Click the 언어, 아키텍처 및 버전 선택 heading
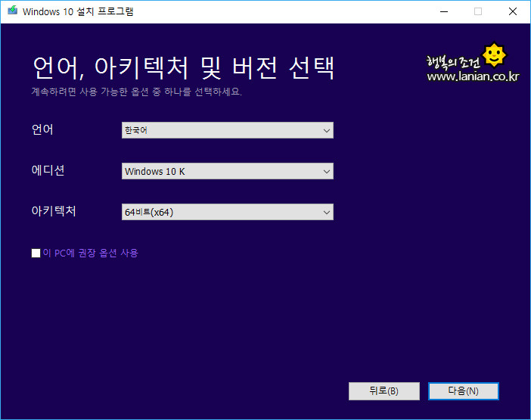The height and width of the screenshot is (420, 531). pos(184,68)
